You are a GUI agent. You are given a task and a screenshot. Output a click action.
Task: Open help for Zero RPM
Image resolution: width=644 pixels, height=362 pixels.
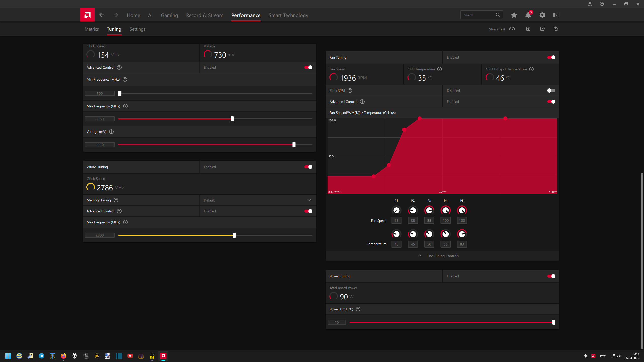[x=350, y=90]
